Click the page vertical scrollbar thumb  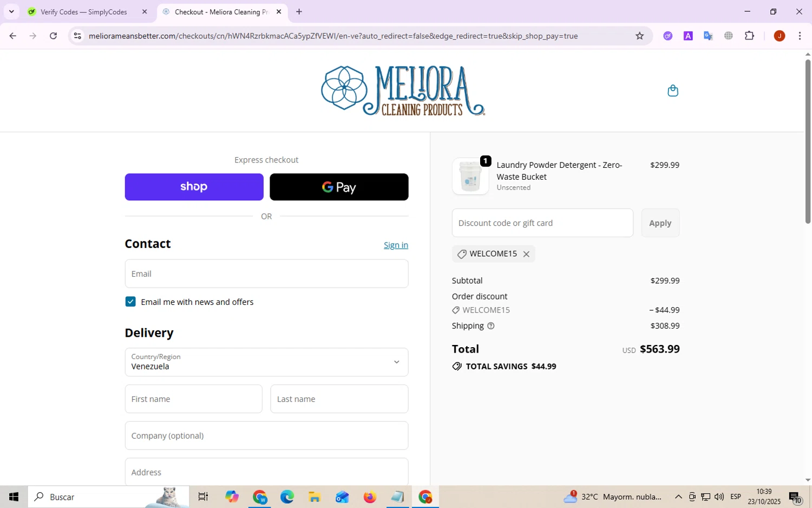(x=807, y=141)
